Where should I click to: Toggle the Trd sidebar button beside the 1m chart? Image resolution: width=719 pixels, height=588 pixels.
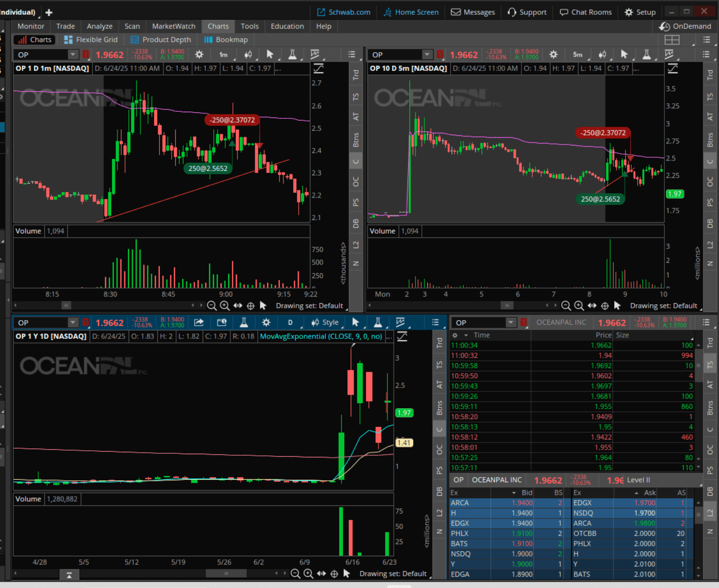tap(355, 75)
